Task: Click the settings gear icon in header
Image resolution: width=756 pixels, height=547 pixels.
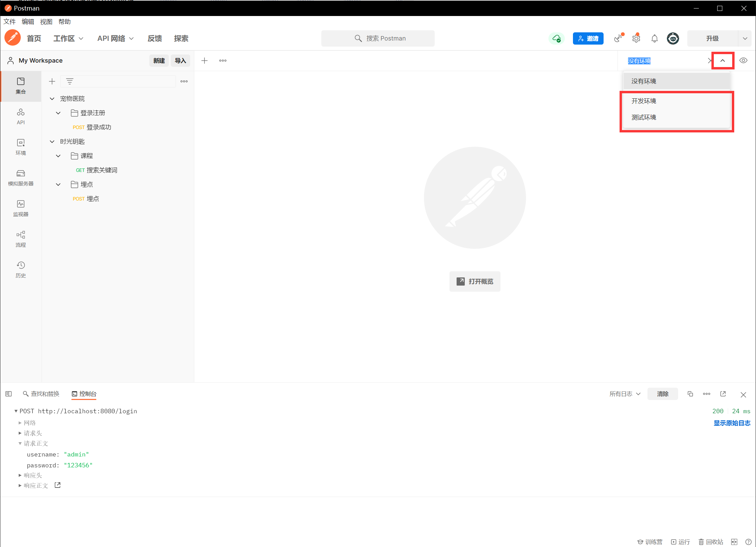Action: pos(636,38)
